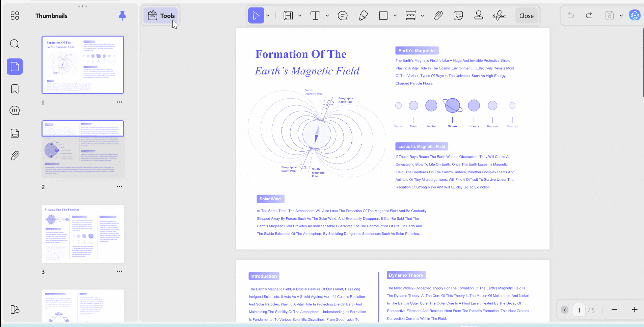Image resolution: width=644 pixels, height=327 pixels.
Task: Select the stamp tool
Action: (479, 16)
